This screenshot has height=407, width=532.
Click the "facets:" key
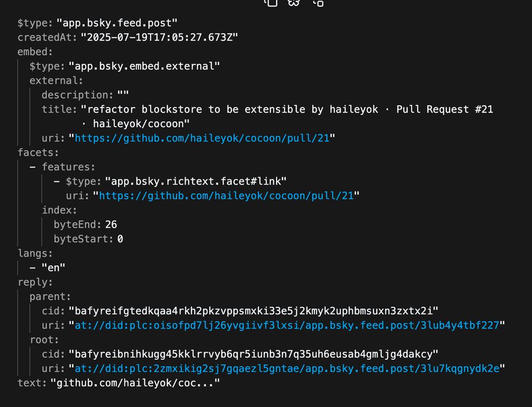pyautogui.click(x=38, y=153)
